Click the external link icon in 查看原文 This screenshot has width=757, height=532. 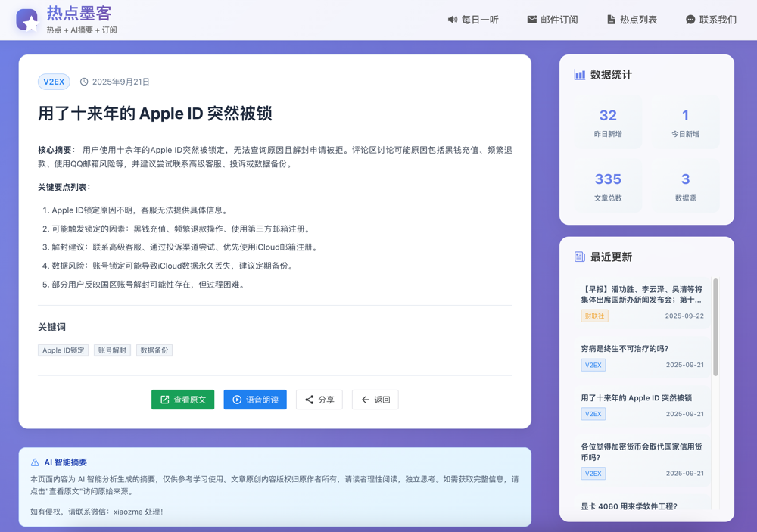pos(164,400)
